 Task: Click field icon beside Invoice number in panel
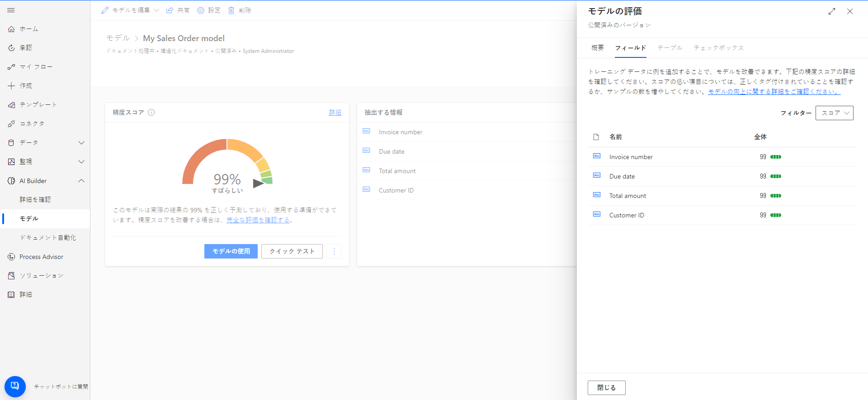point(597,156)
